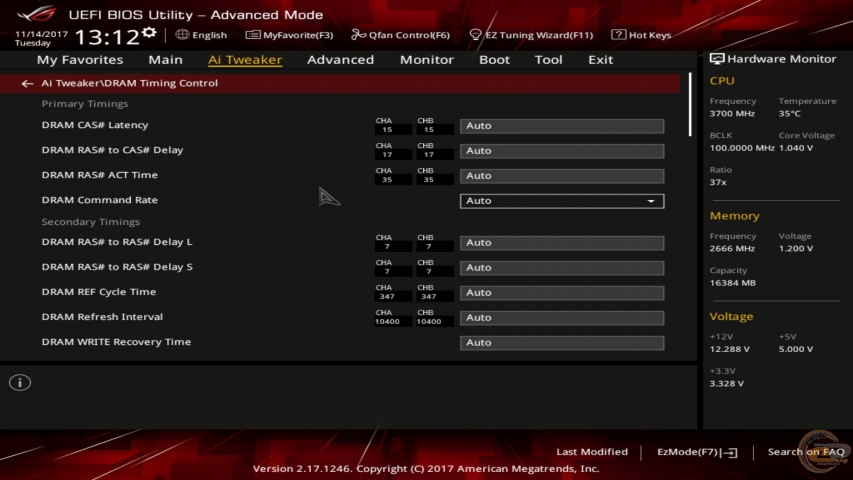Select the Ai Tweaker tab
This screenshot has width=853, height=480.
point(245,59)
